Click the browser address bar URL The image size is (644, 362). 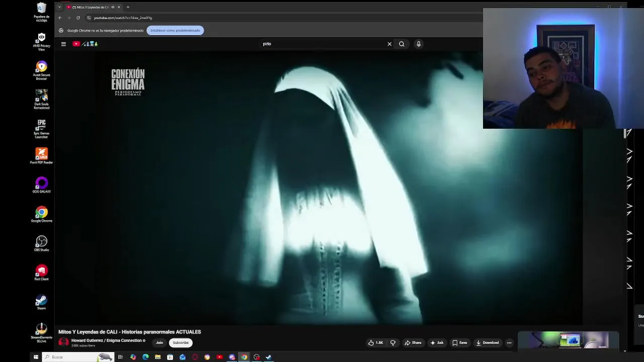[123, 18]
